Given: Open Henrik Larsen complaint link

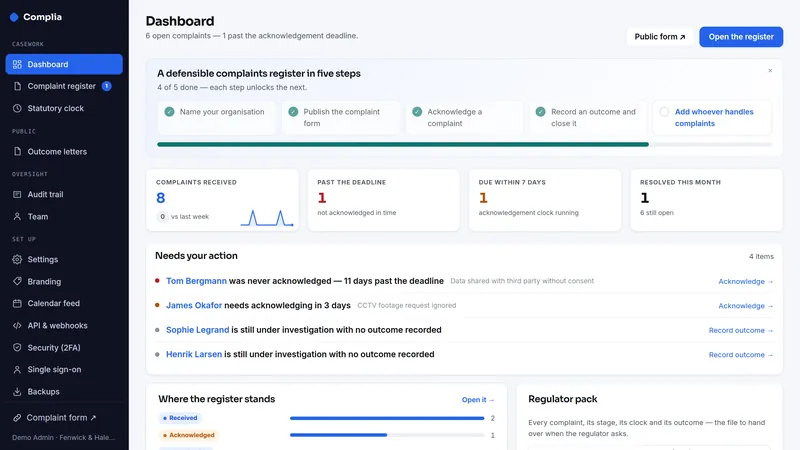Looking at the screenshot, I should (194, 355).
